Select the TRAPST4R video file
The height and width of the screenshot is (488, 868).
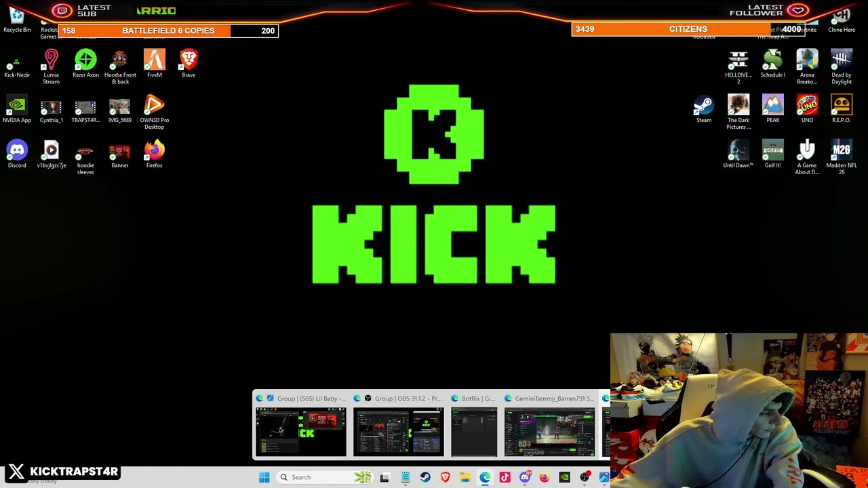85,110
